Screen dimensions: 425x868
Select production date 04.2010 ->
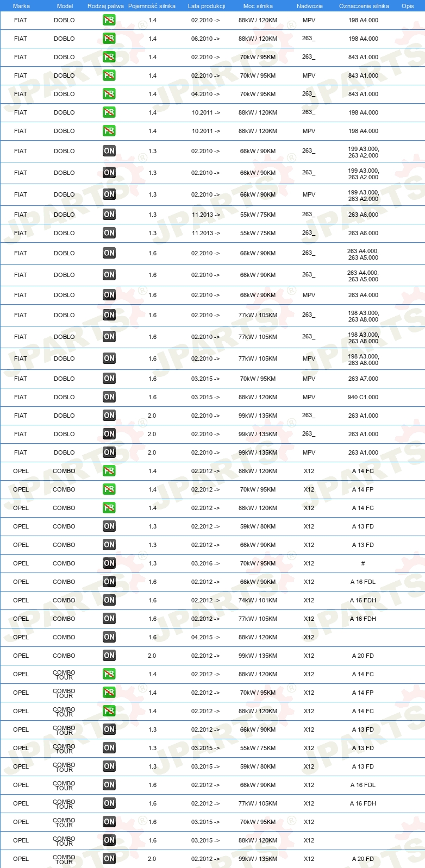tap(205, 94)
